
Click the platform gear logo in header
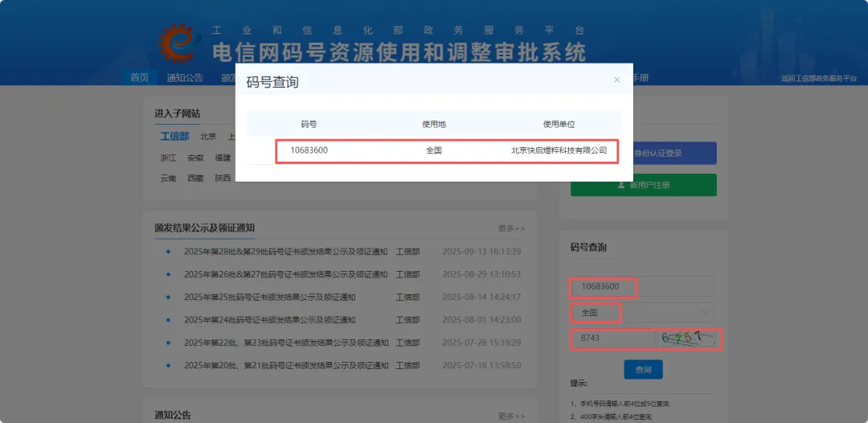point(177,43)
